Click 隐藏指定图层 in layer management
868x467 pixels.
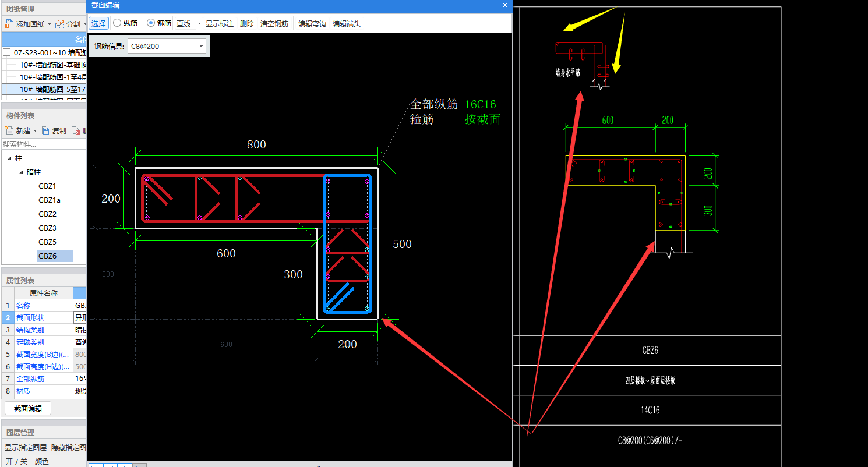click(x=69, y=448)
